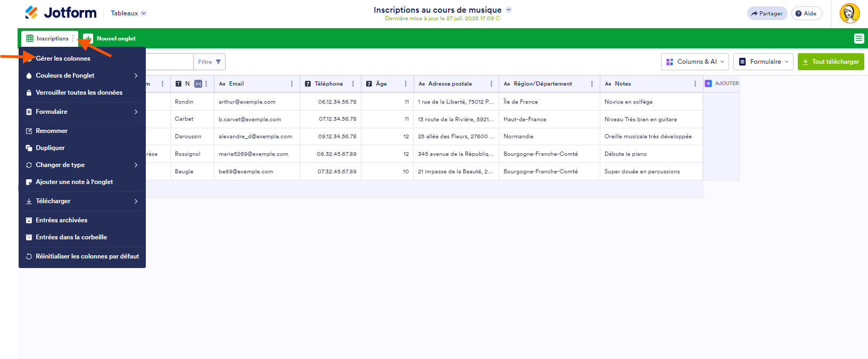The width and height of the screenshot is (868, 359).
Task: Open the N column options dots
Action: pos(206,84)
